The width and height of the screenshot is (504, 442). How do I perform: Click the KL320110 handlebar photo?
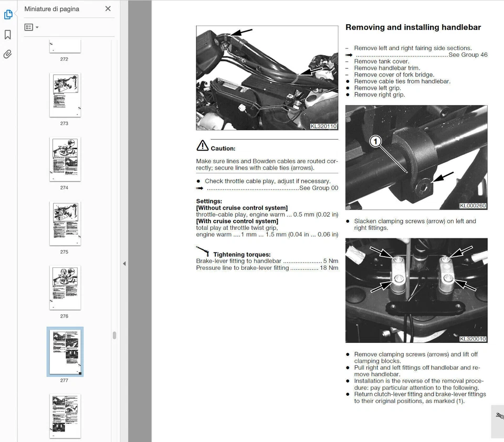coord(267,77)
